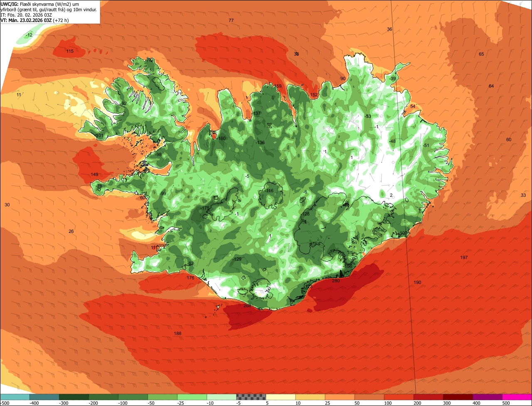Select the value 152 on the map
Viewport: 532px width, 406px height.
pos(314,95)
